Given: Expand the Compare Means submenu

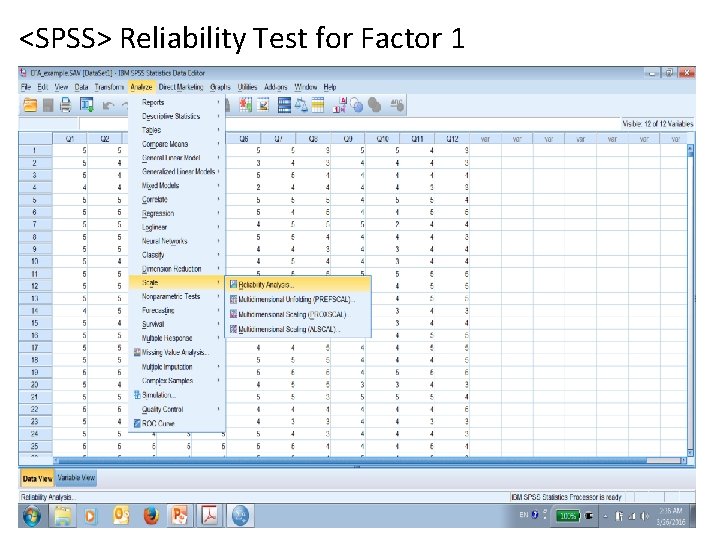Looking at the screenshot, I should (177, 144).
